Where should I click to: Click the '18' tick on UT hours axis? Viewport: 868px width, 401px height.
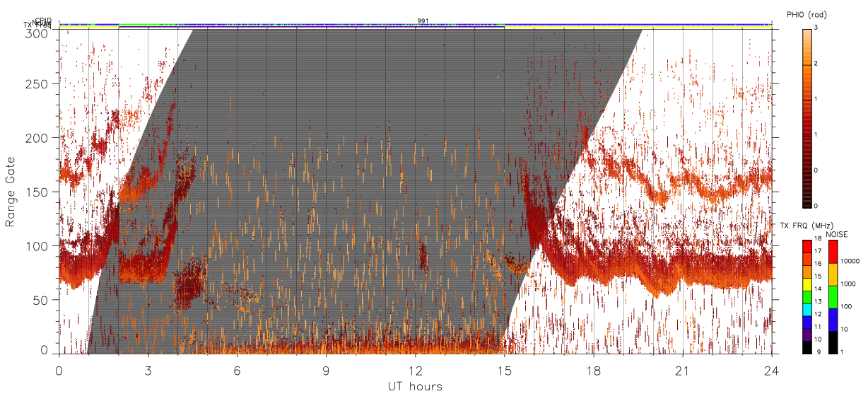[x=593, y=370]
